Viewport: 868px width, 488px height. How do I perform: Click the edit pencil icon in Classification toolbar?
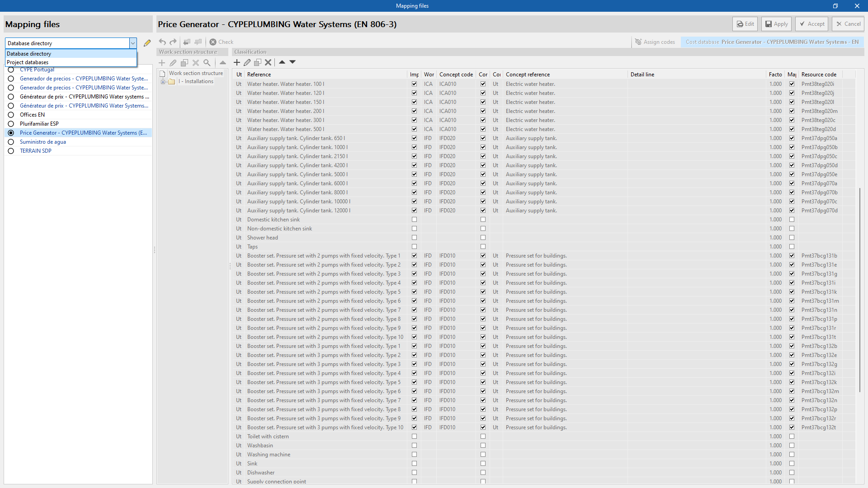[x=247, y=62]
